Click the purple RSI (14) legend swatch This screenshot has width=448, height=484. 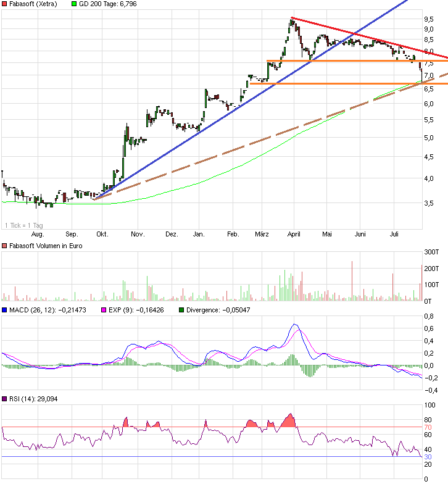tap(5, 400)
